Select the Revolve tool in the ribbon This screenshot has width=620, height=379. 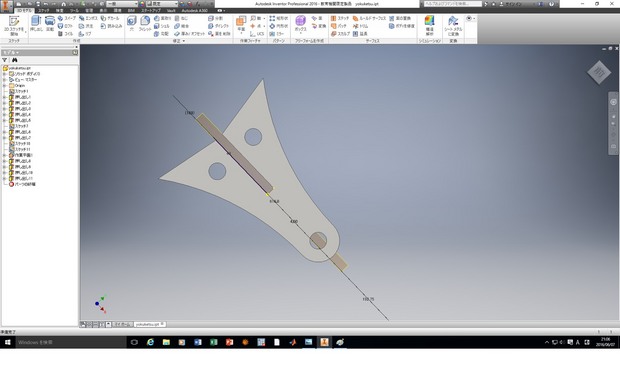[50, 24]
